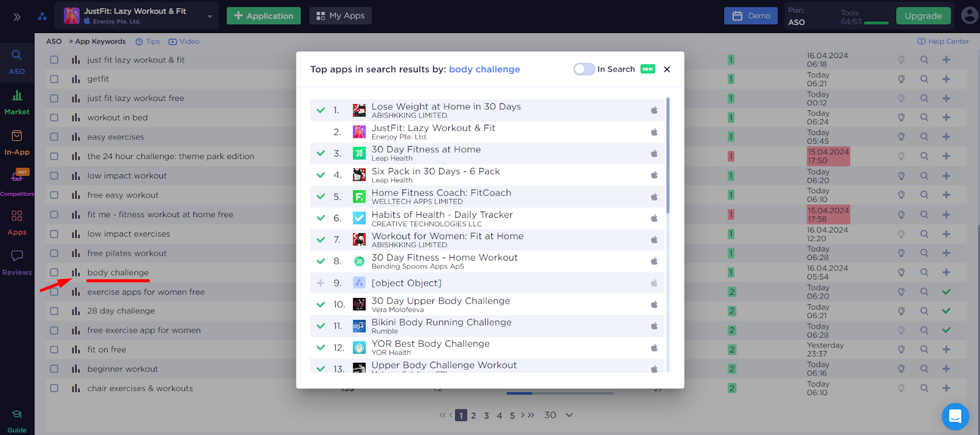The image size is (980, 435).
Task: Click search magnifier for 'just fit lazy workout & fit' row
Action: point(924,60)
